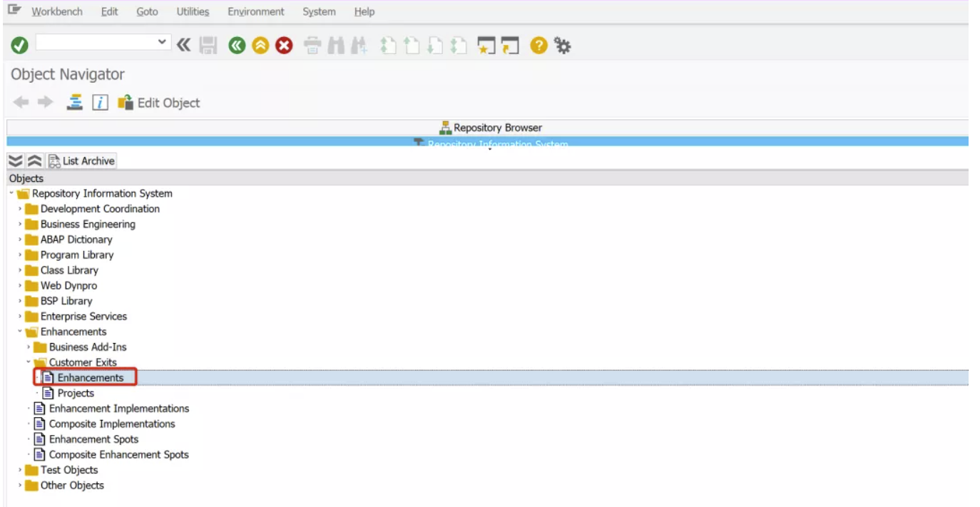Click the Find binoculars icon

click(336, 46)
